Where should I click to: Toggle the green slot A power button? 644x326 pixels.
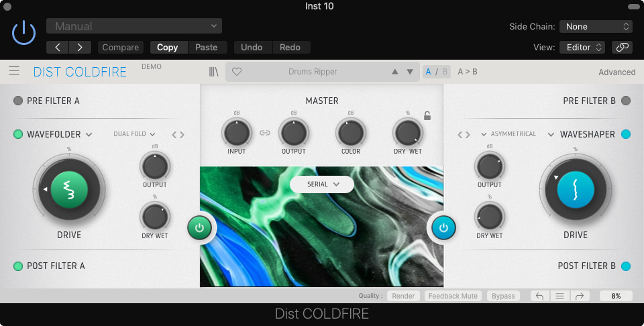[x=200, y=228]
